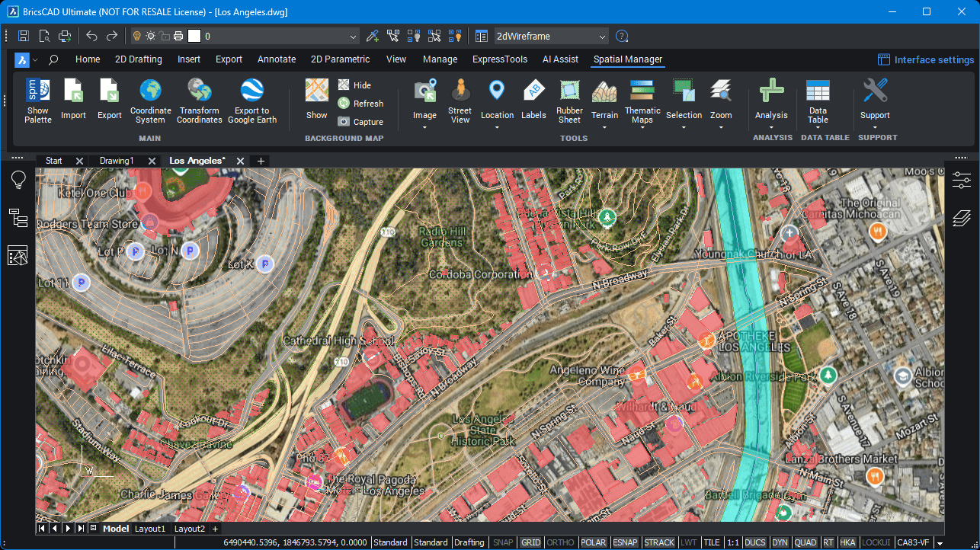
Task: Click the white layer color swatch
Action: pos(194,36)
